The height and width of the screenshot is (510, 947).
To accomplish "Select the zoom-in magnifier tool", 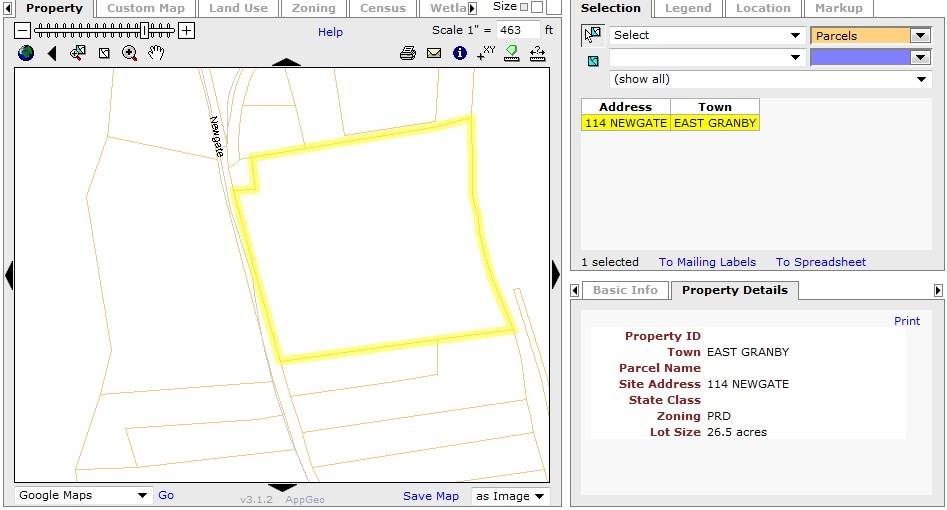I will pyautogui.click(x=129, y=53).
